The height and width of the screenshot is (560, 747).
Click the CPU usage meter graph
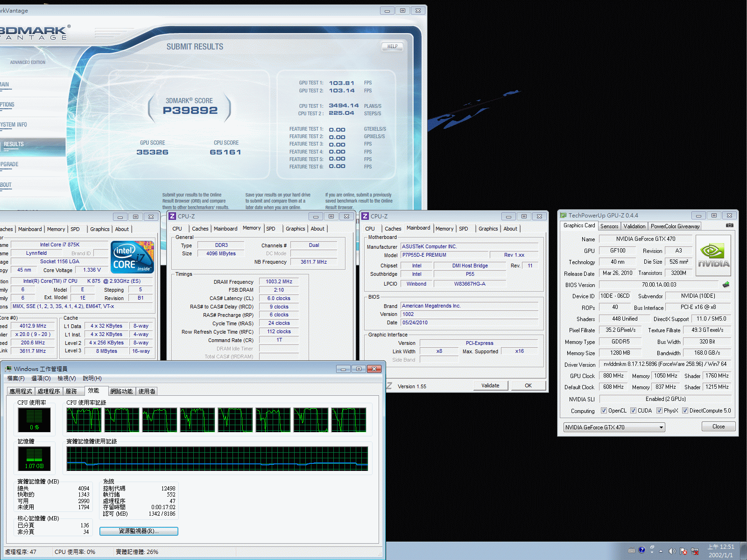[35, 419]
